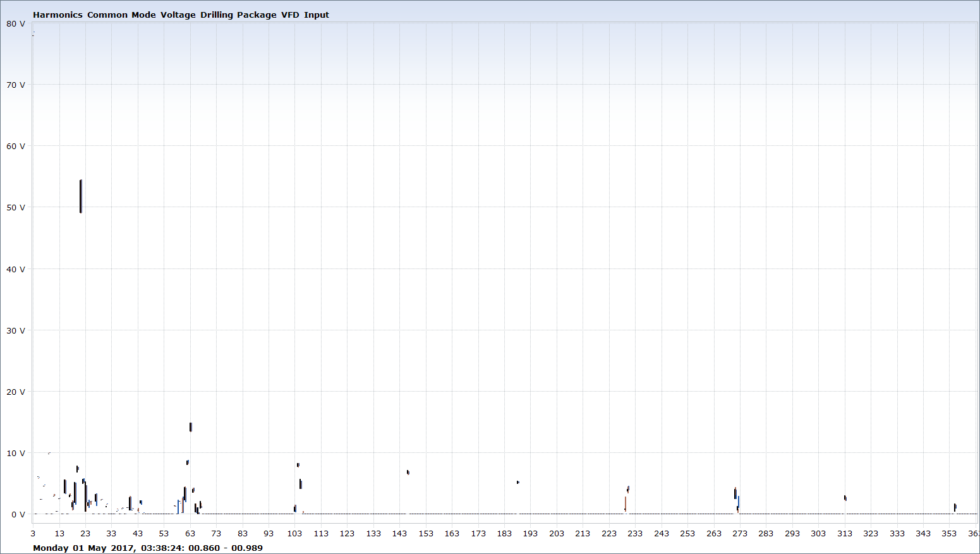This screenshot has width=980, height=554.
Task: Click x-axis label 283
Action: tap(766, 533)
